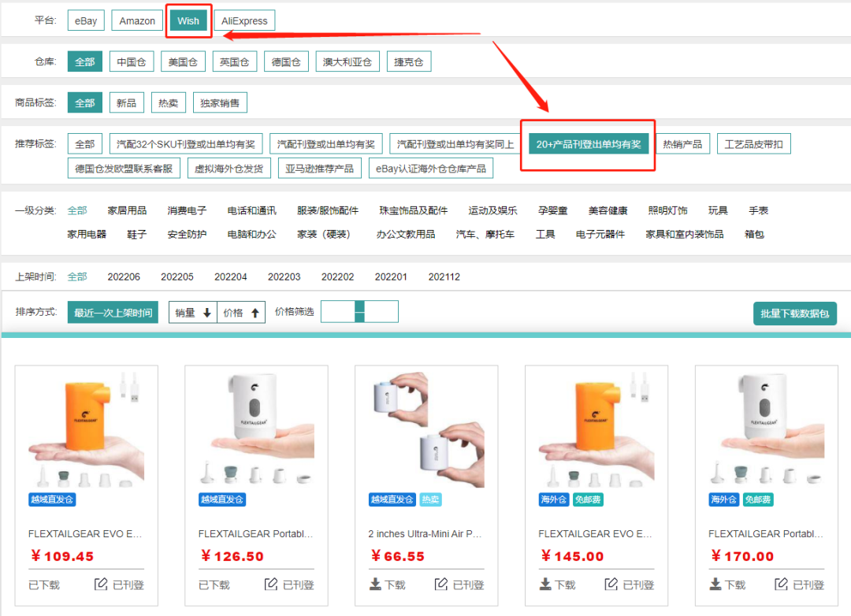Viewport: 851px width, 616px height.
Task: Select Amazon platform filter
Action: tap(137, 20)
